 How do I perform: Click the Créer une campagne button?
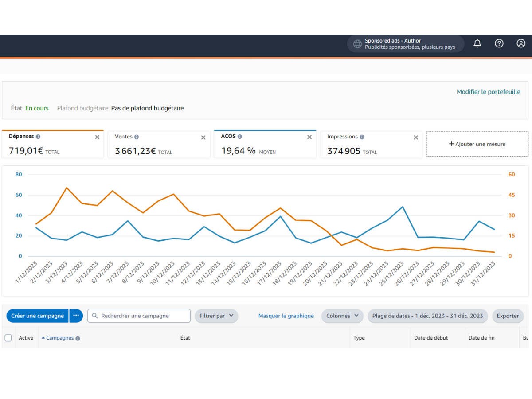(38, 316)
